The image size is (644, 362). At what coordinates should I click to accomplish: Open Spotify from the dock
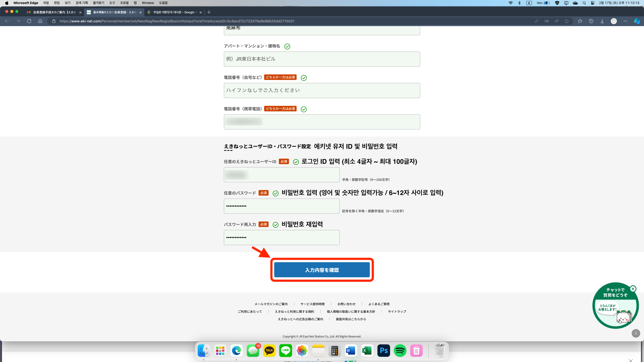pos(400,351)
